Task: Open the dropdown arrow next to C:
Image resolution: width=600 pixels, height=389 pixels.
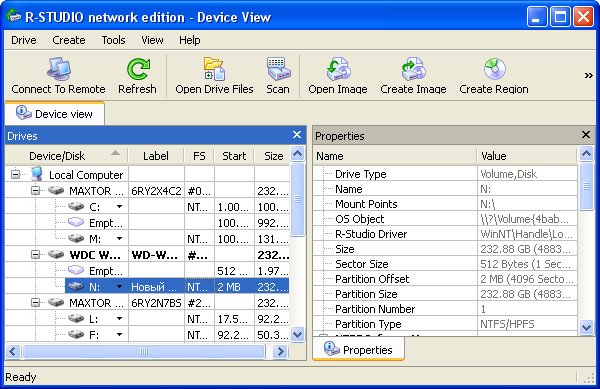Action: point(119,207)
